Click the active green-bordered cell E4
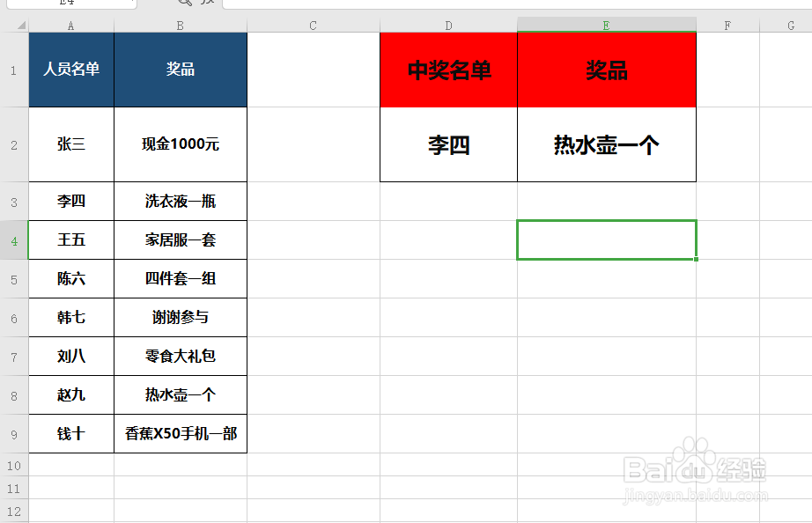This screenshot has width=812, height=523. click(x=607, y=240)
